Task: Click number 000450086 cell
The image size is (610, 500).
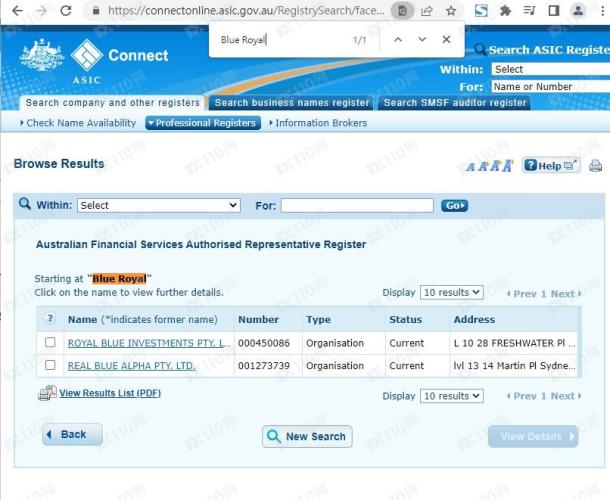Action: click(264, 343)
